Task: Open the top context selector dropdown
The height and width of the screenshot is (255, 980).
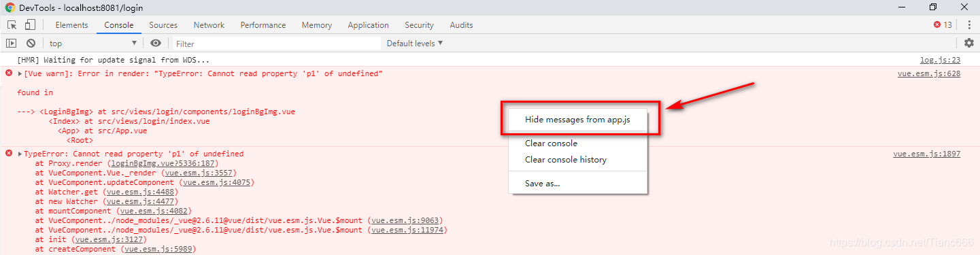Action: coord(93,43)
